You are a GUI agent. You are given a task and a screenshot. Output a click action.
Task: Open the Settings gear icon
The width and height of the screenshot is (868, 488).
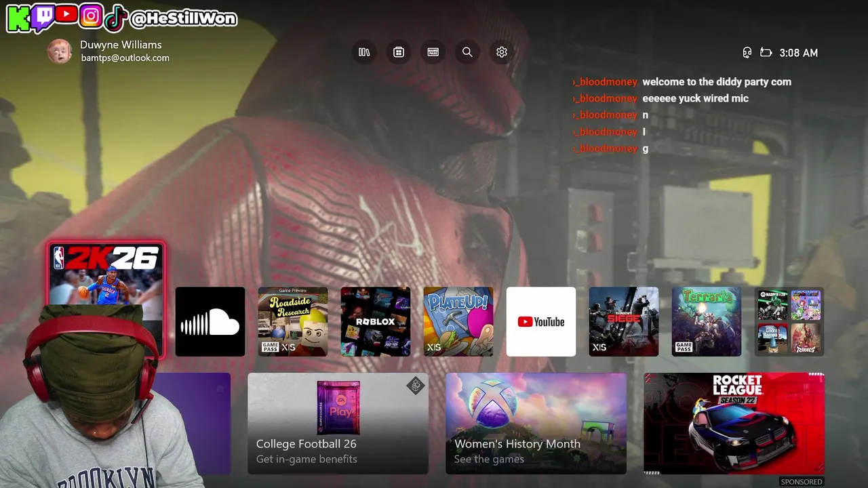502,52
